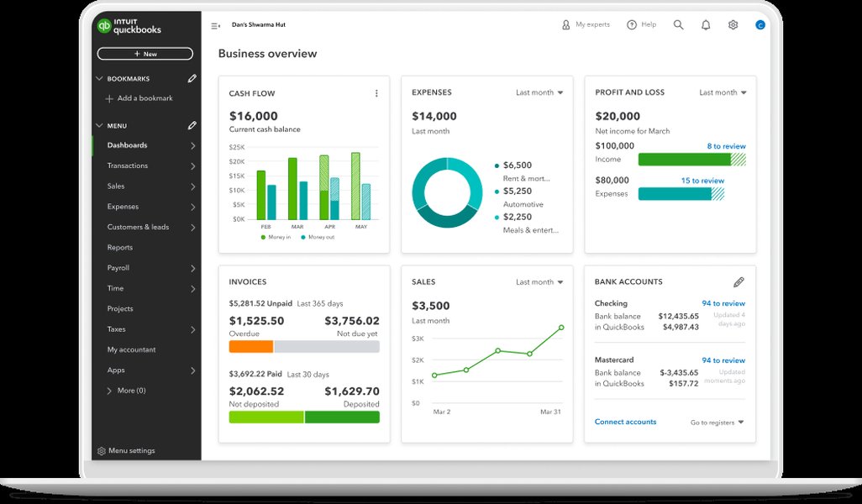
Task: Edit the Menu list using its pencil icon
Action: (192, 124)
